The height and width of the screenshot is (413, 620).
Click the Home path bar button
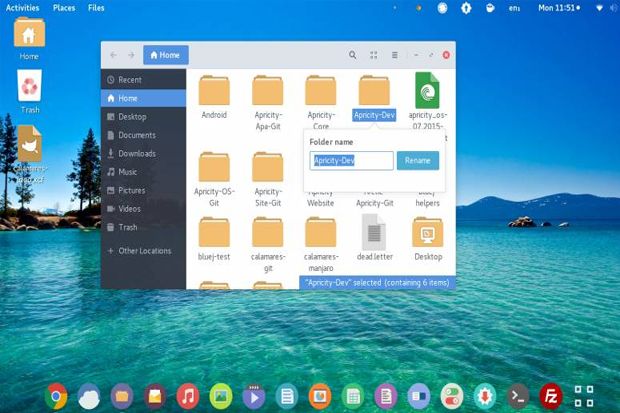point(166,55)
